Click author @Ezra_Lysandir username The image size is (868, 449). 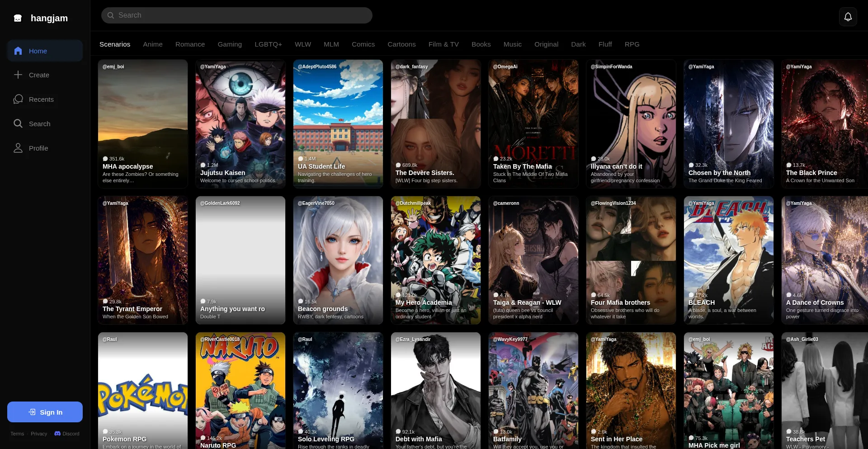tap(413, 339)
